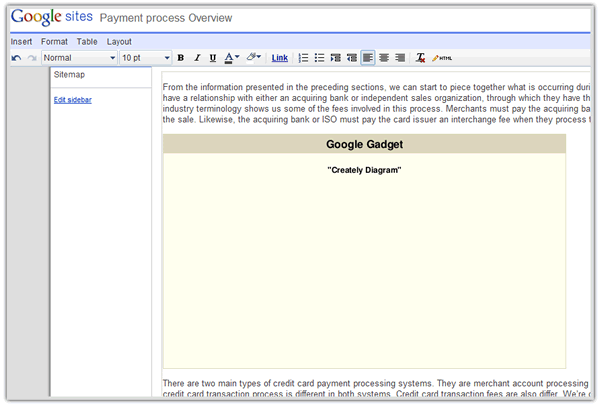Click the Link toolbar button
600x406 pixels.
280,58
